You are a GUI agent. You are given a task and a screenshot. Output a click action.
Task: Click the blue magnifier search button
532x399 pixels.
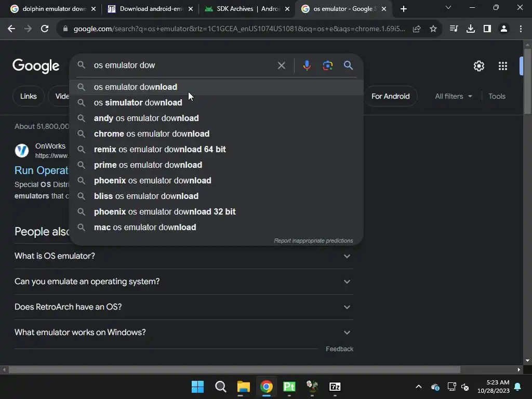click(348, 65)
